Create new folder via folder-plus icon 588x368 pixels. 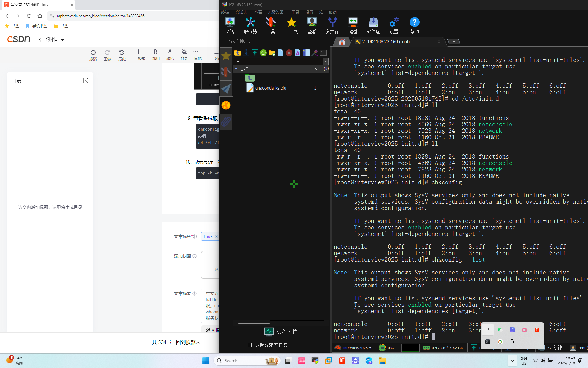click(272, 53)
